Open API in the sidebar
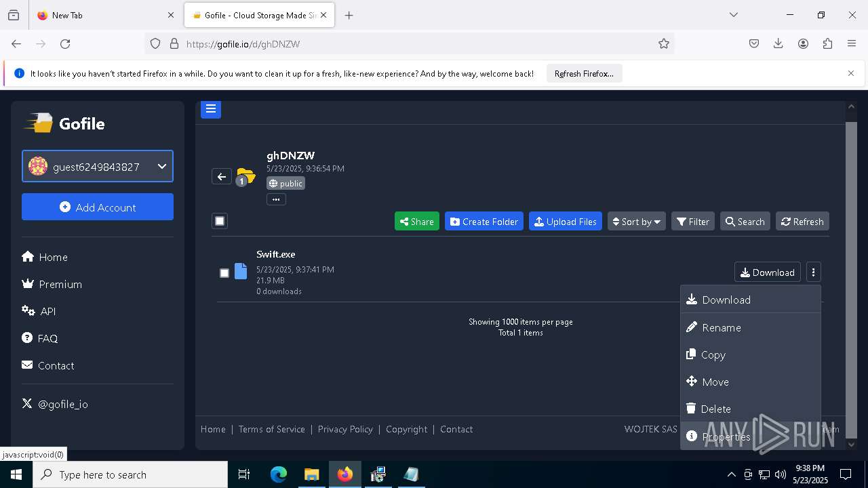This screenshot has width=868, height=488. click(x=39, y=311)
